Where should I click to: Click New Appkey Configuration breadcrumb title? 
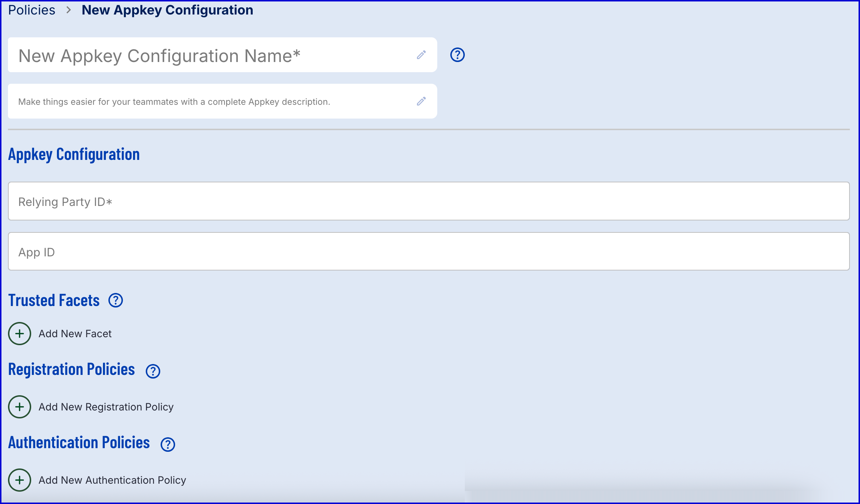[167, 10]
